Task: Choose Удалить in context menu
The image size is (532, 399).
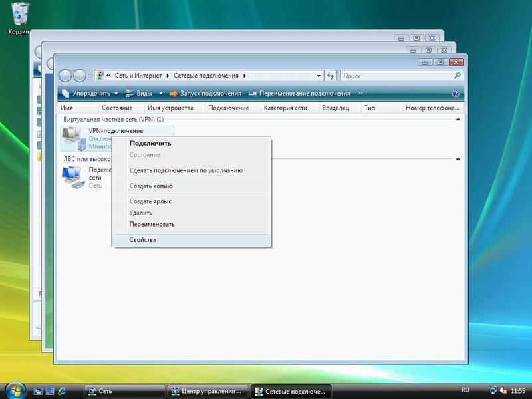Action: [192, 213]
